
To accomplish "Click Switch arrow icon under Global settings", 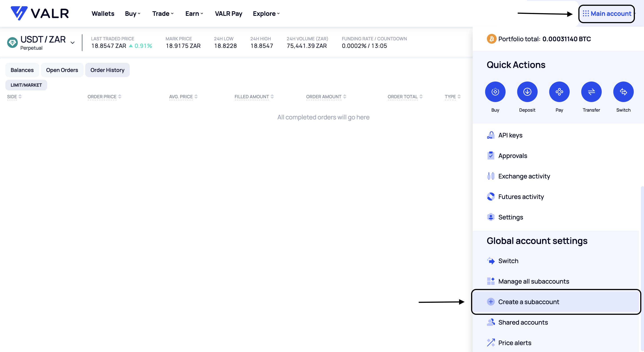I will click(490, 261).
